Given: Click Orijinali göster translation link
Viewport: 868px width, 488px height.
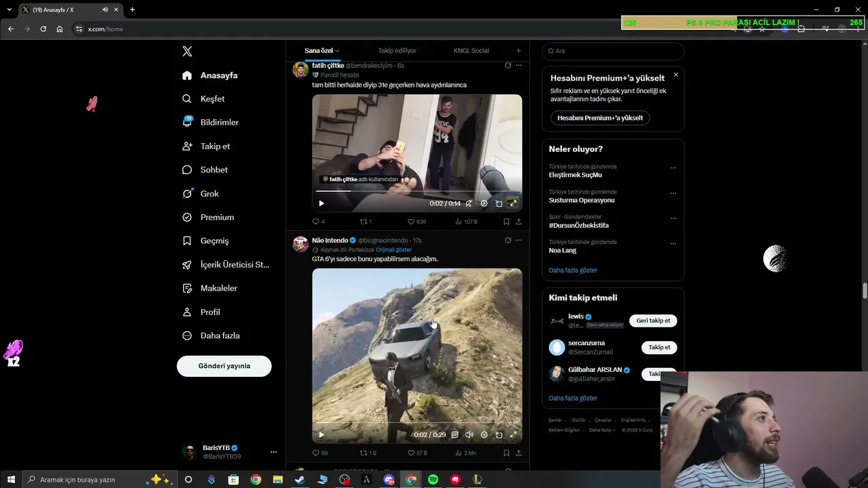Looking at the screenshot, I should (x=393, y=250).
